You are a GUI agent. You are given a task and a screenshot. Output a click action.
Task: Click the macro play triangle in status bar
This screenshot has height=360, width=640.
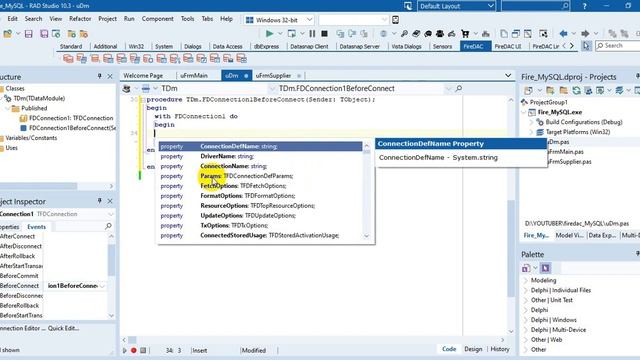[124, 350]
